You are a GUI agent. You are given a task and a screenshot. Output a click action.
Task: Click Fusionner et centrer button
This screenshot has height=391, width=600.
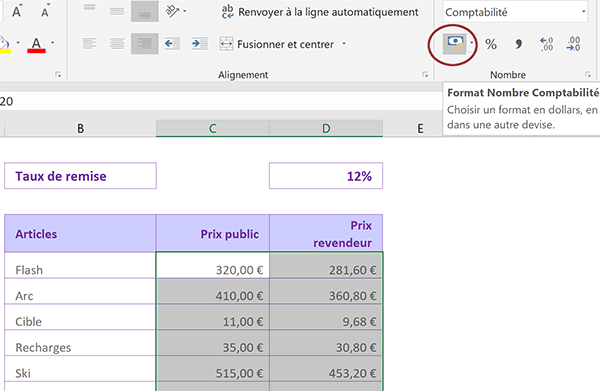click(277, 44)
